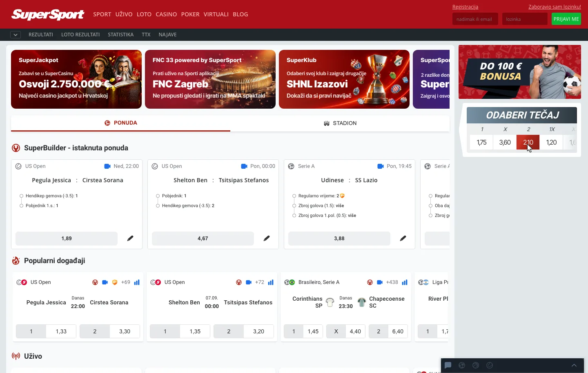Click Zaboravio sam lozinku link
Image resolution: width=588 pixels, height=373 pixels.
pyautogui.click(x=555, y=7)
